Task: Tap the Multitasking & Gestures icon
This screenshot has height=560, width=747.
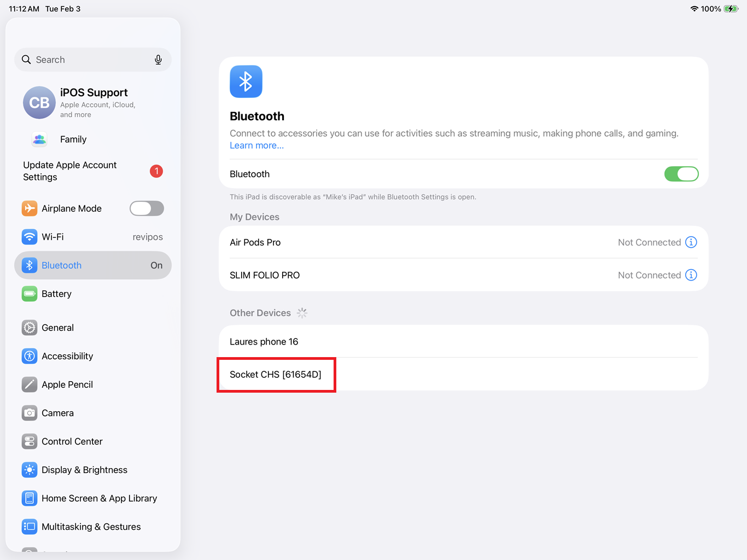Action: click(30, 527)
